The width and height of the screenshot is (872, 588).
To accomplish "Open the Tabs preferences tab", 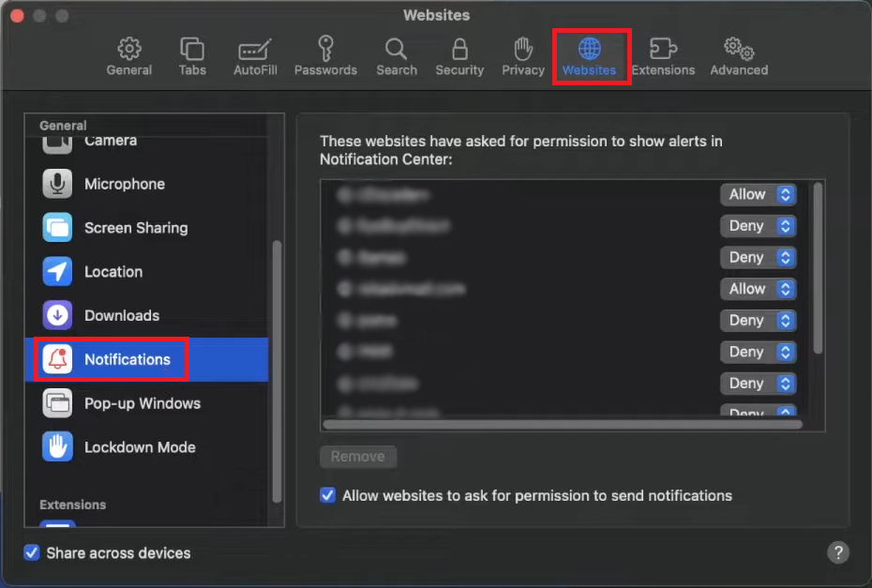I will tap(191, 54).
